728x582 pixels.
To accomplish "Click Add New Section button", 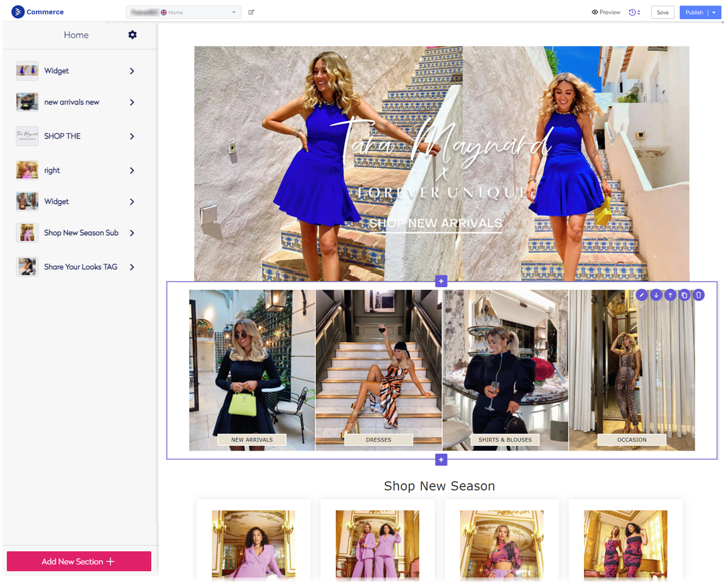I will click(79, 561).
